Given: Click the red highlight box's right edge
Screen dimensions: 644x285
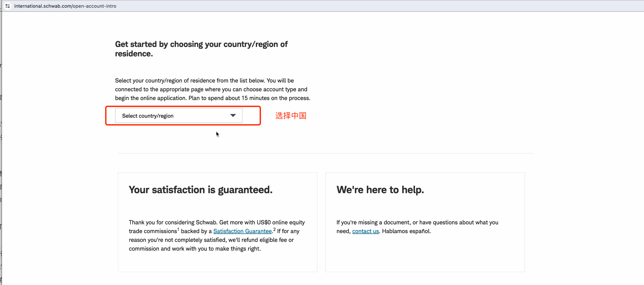Looking at the screenshot, I should (260, 116).
